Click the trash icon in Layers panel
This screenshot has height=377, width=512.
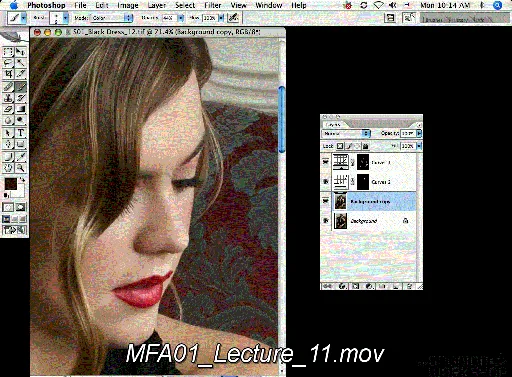click(409, 286)
